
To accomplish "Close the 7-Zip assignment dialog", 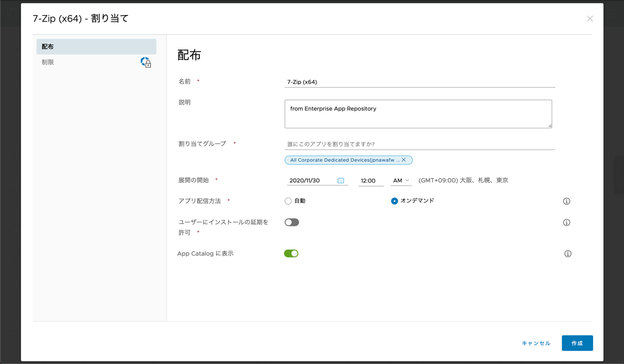I will point(590,19).
